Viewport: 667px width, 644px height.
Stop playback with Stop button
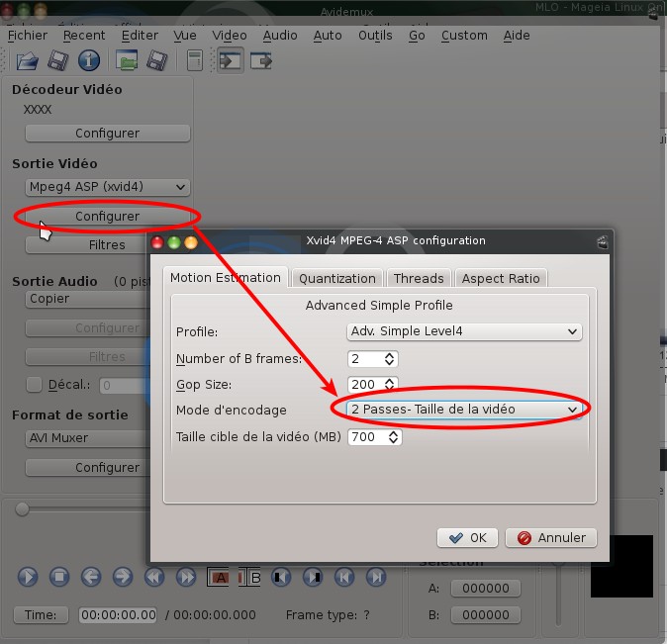(x=59, y=577)
